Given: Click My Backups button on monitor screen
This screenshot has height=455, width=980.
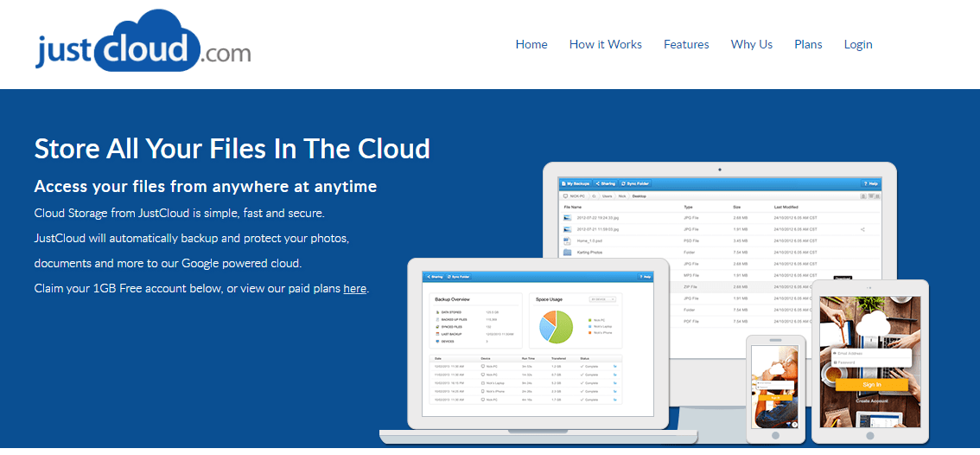Looking at the screenshot, I should 575,183.
